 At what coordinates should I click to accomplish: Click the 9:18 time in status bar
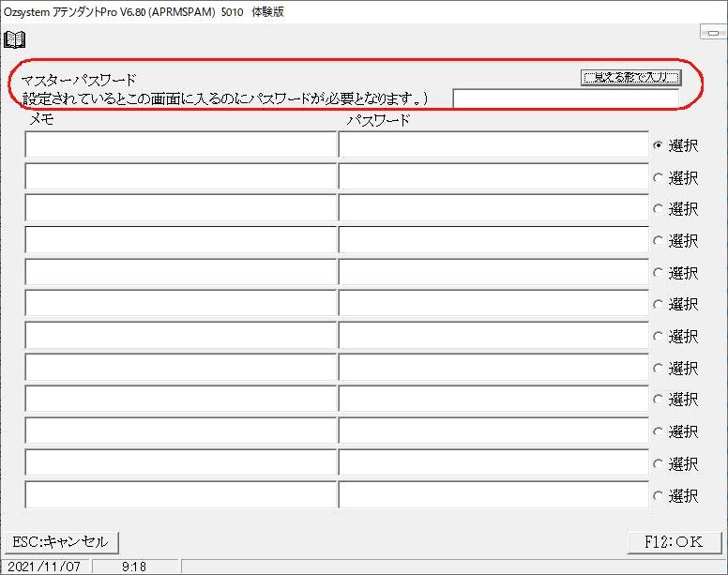134,567
